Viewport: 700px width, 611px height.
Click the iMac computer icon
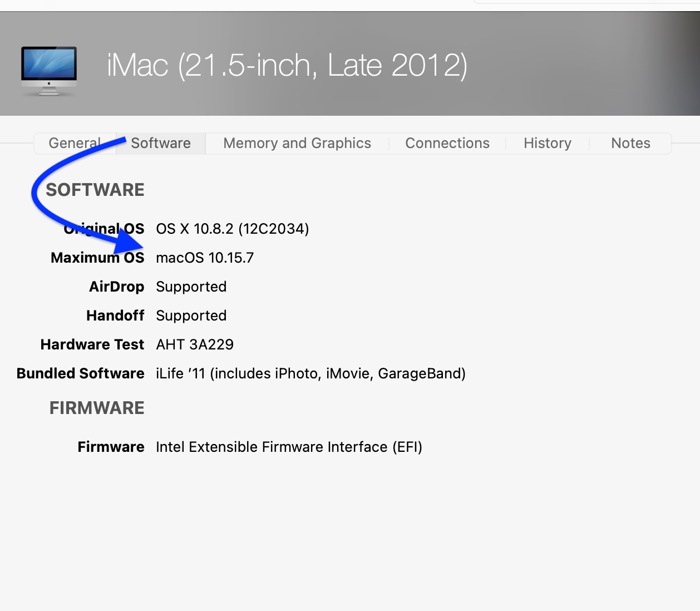coord(49,71)
